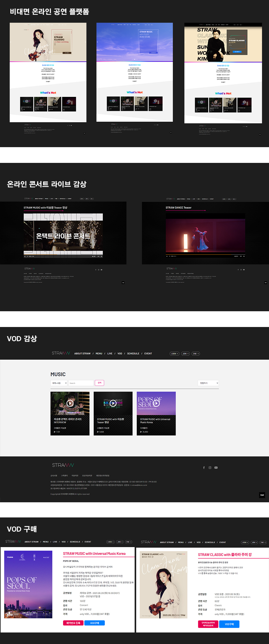This screenshot has width=269, height=644.
Task: Play the first What's Hot video on the Clara-Jumi Kang homepage
Action: click(27, 101)
